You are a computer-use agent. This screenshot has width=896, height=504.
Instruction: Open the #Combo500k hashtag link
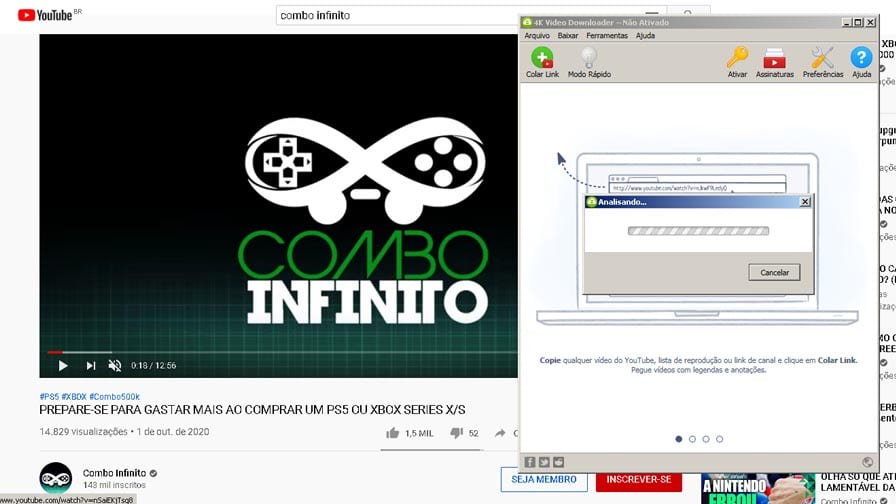click(x=114, y=396)
